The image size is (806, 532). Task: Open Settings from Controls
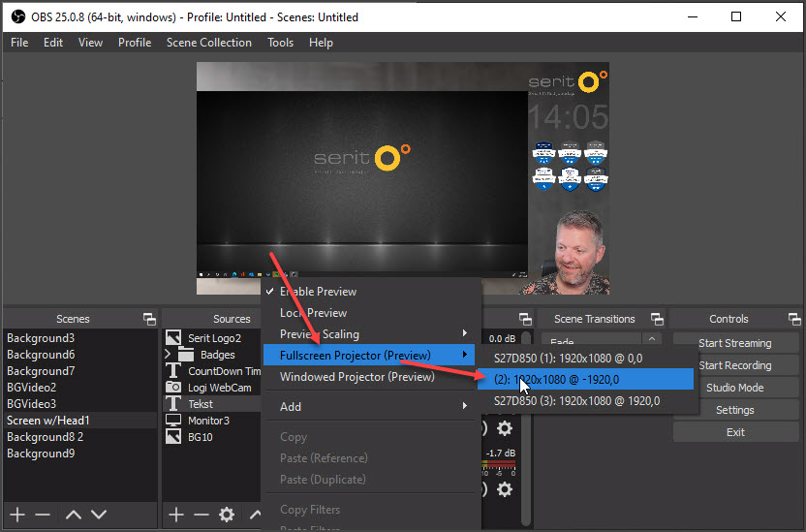(x=735, y=410)
